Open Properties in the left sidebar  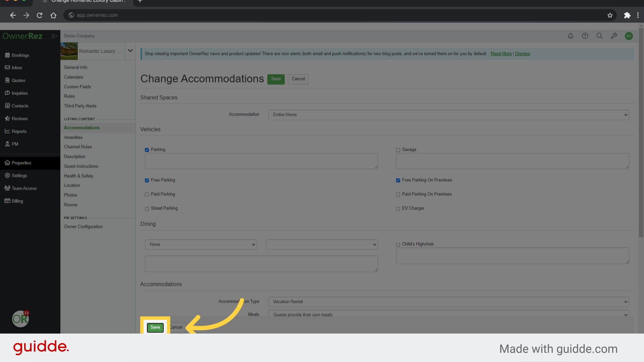21,163
